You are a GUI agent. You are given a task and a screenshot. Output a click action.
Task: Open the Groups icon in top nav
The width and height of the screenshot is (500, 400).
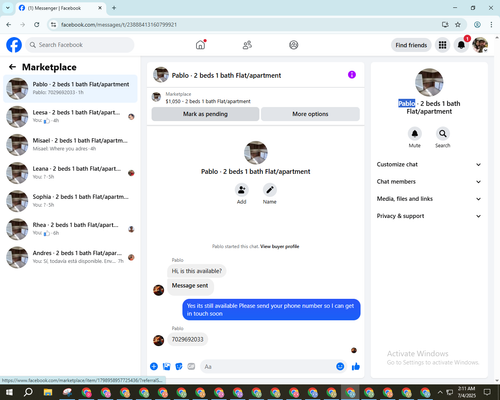(294, 45)
